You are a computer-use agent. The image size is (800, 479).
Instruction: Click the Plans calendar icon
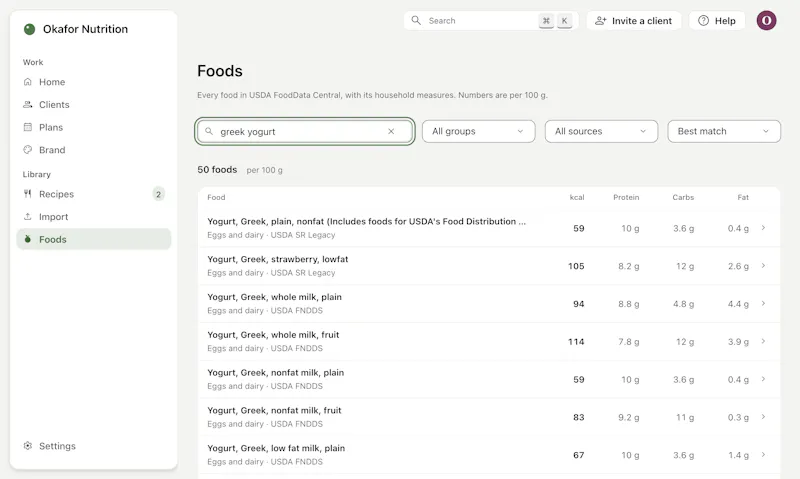tap(28, 127)
